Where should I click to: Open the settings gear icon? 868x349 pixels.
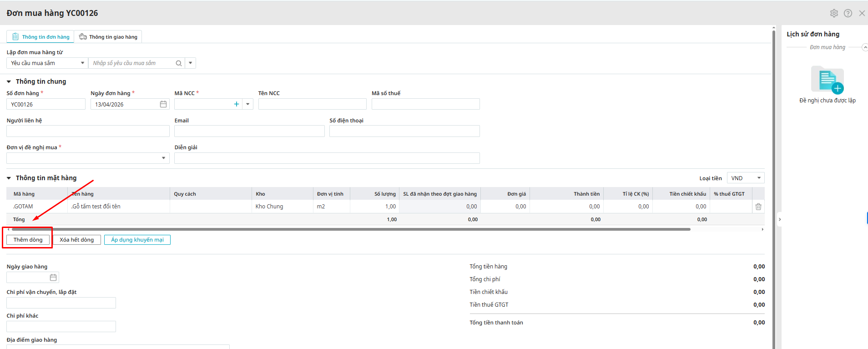click(834, 13)
